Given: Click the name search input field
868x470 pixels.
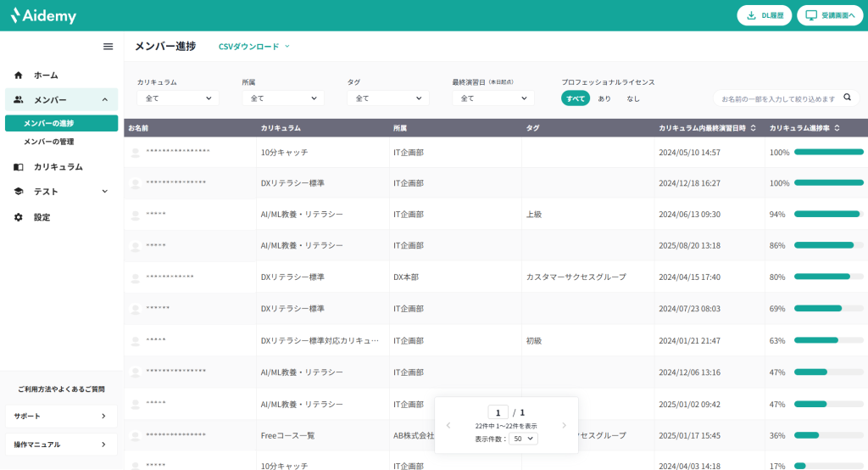Looking at the screenshot, I should pyautogui.click(x=777, y=98).
